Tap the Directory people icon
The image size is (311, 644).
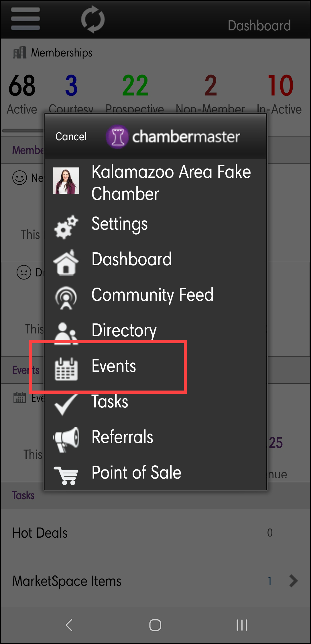(x=66, y=333)
